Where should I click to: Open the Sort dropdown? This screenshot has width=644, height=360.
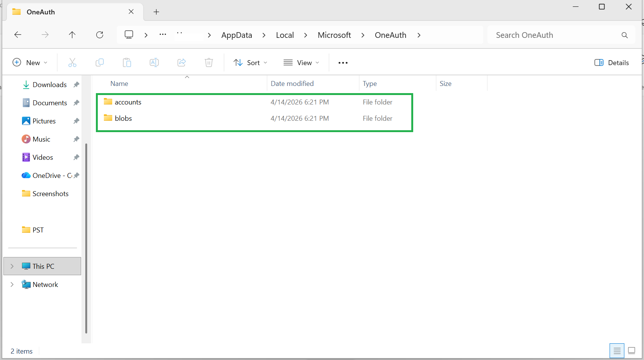pos(251,62)
